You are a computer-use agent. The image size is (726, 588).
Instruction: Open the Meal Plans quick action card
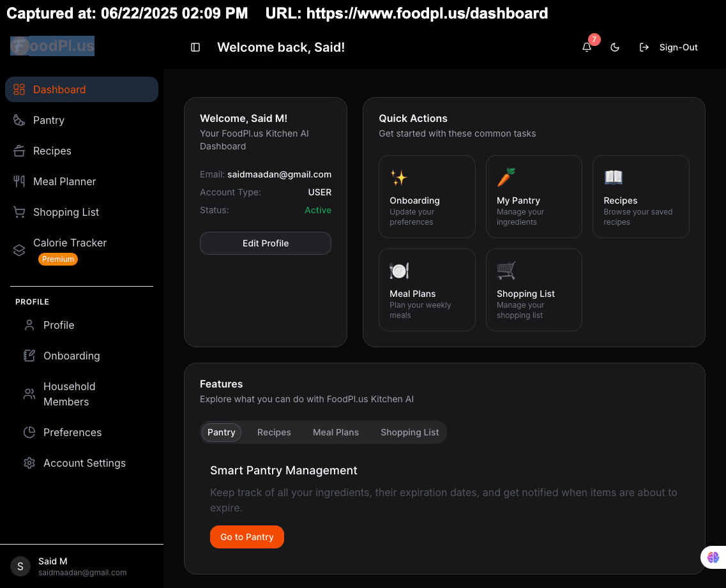point(427,290)
